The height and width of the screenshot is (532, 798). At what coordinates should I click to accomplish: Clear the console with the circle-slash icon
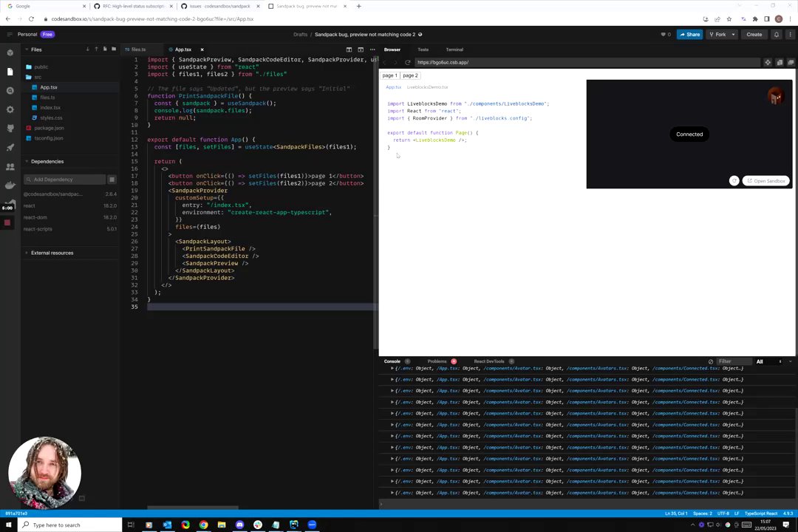(x=711, y=361)
